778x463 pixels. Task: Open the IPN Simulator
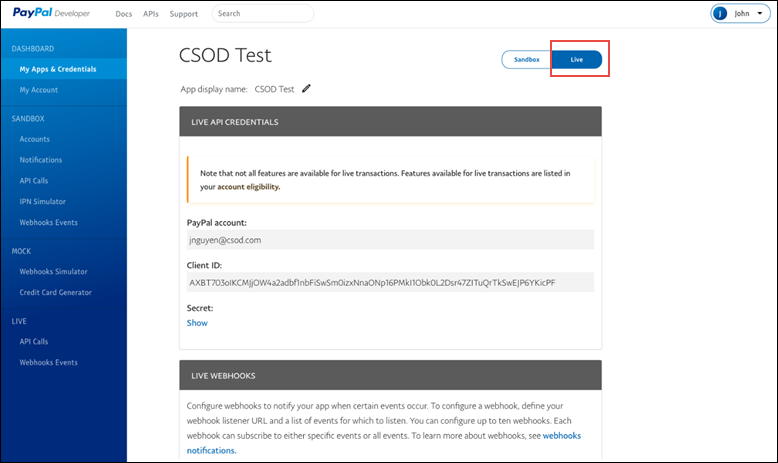43,201
